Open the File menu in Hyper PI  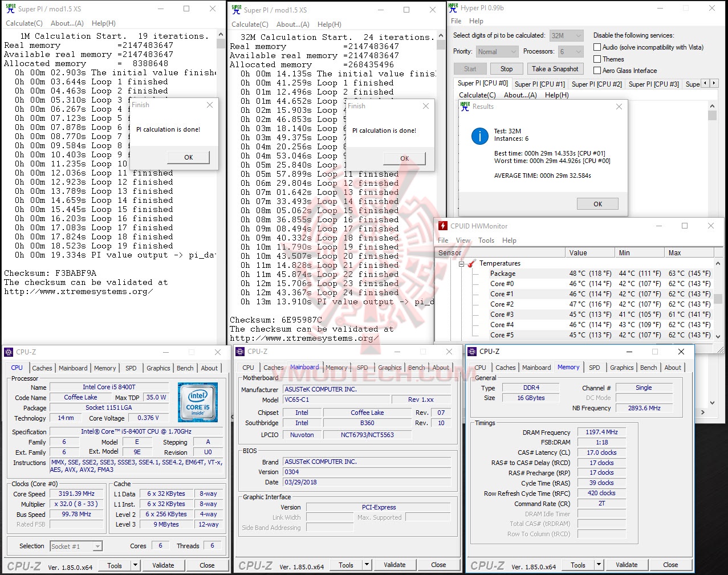click(x=456, y=21)
